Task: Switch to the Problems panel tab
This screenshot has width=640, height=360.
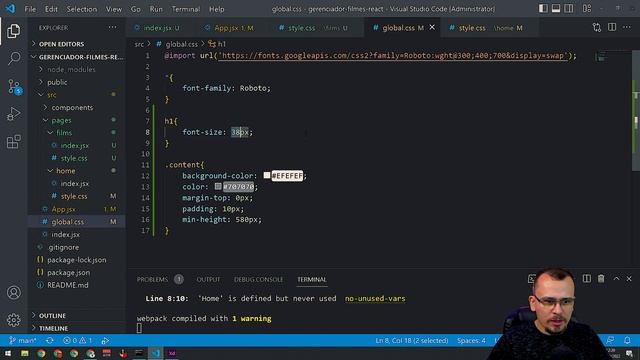Action: pos(152,279)
